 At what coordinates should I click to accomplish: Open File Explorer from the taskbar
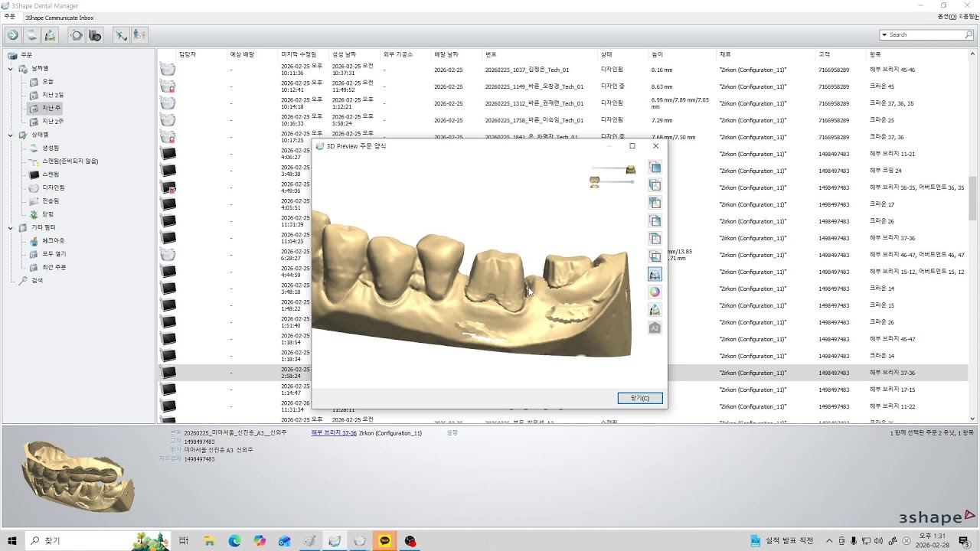point(209,541)
